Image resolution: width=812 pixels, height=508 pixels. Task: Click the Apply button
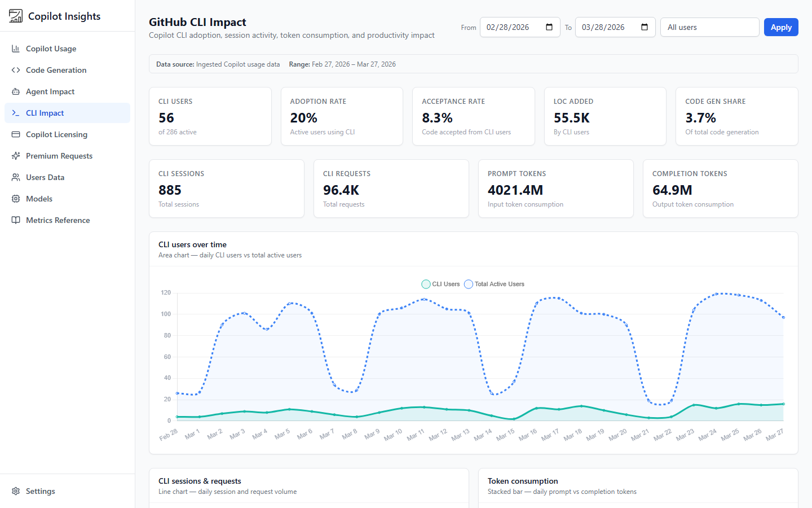(x=781, y=27)
